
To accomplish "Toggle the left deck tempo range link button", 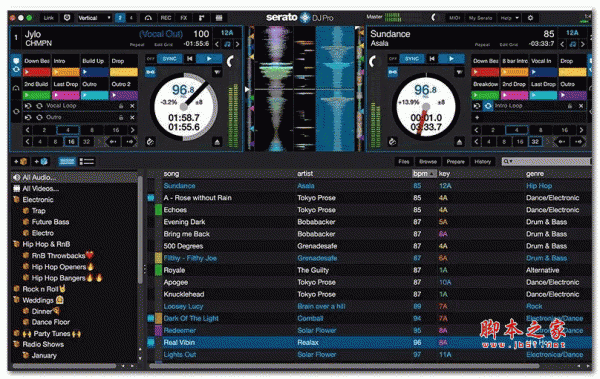I will pyautogui.click(x=150, y=72).
